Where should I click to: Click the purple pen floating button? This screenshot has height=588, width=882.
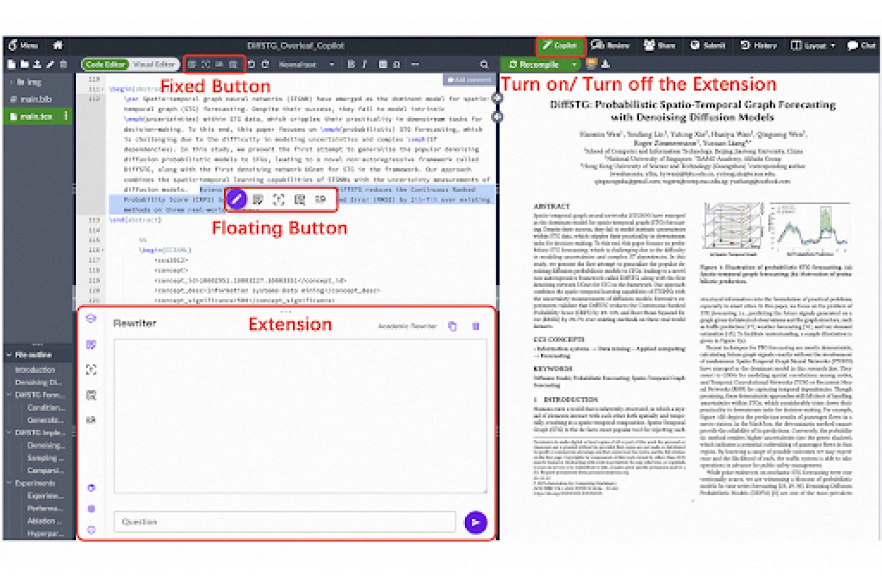tap(236, 200)
